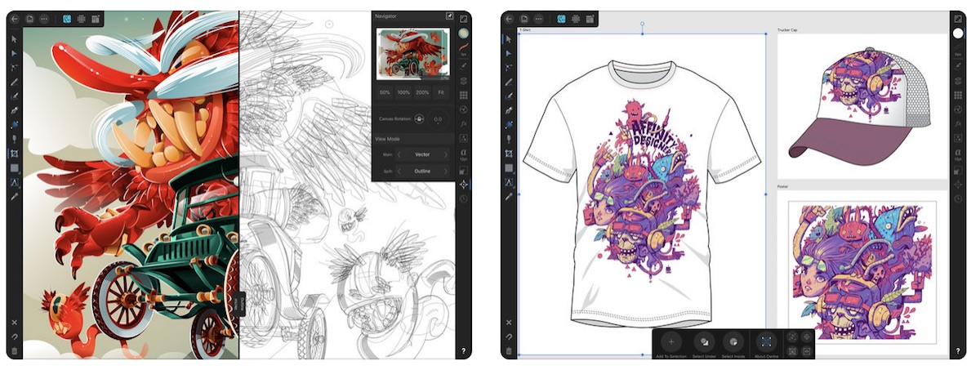
Task: Select the Corner tool in the dragon artwork window
Action: coord(14,67)
